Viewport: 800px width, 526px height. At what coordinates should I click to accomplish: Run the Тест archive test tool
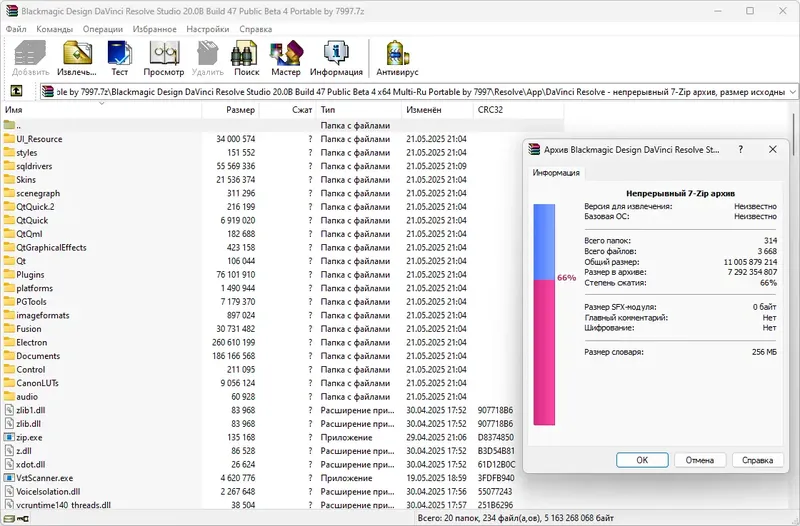[x=119, y=58]
